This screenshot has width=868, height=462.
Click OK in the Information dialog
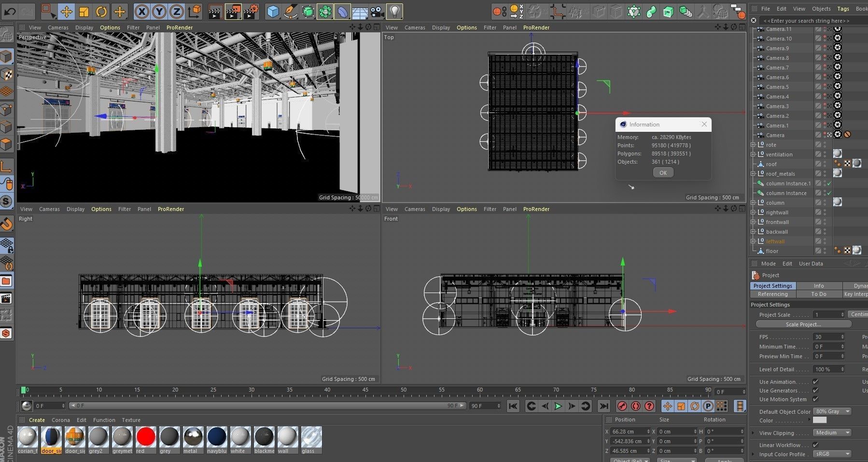[663, 173]
